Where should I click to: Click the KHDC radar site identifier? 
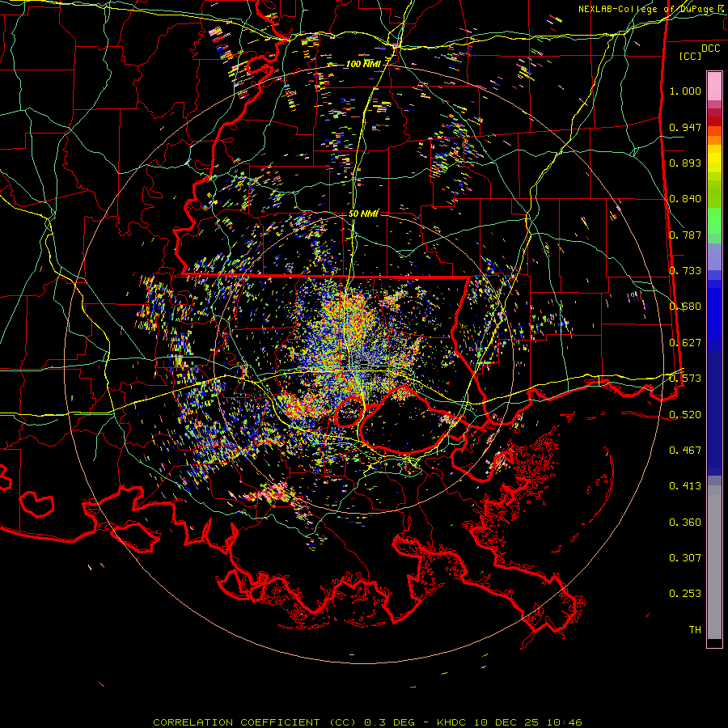pyautogui.click(x=452, y=722)
